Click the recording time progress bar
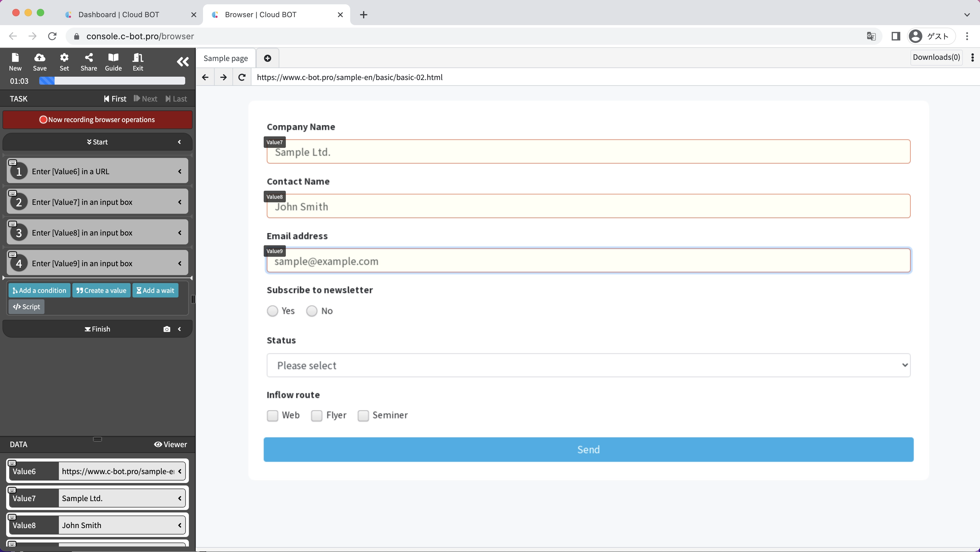The width and height of the screenshot is (980, 552). pos(112,81)
